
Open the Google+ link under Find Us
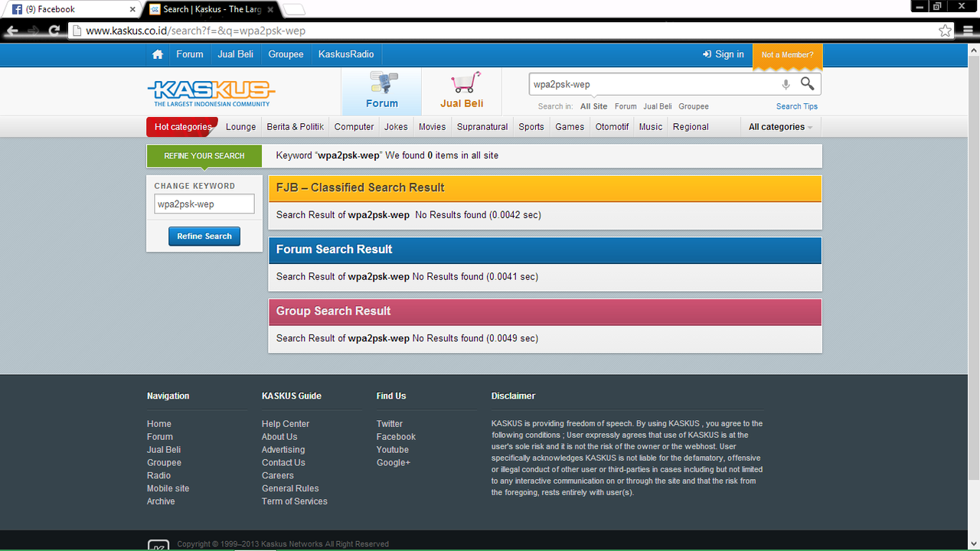pyautogui.click(x=394, y=463)
